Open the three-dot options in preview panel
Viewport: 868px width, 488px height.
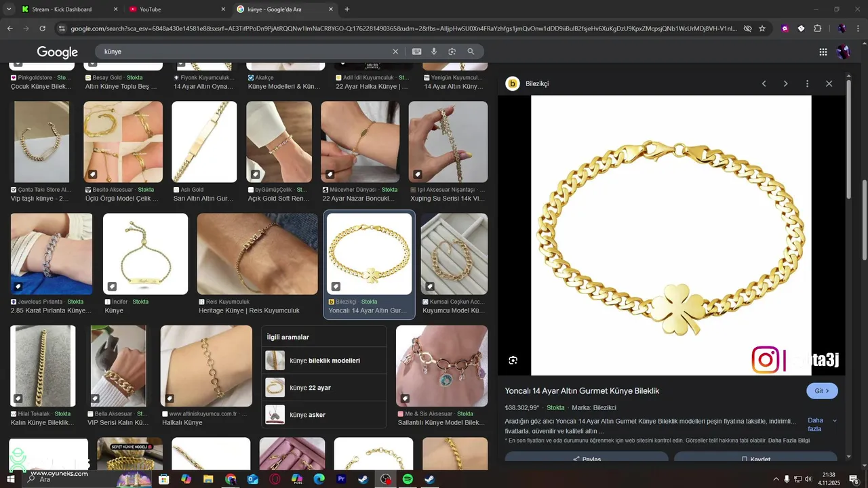click(807, 83)
